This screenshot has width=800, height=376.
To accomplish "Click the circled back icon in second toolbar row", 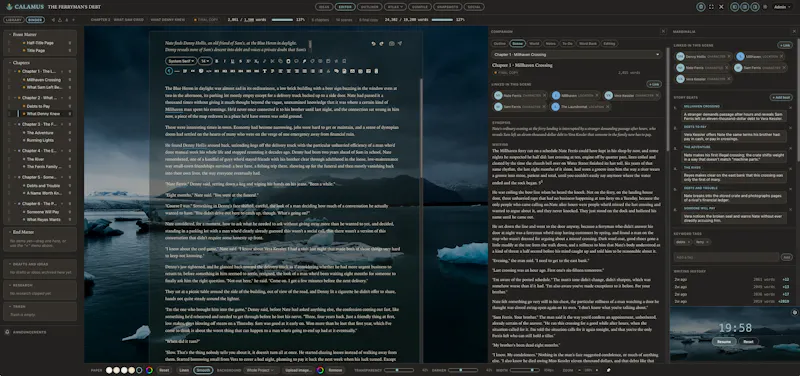I will (169, 71).
